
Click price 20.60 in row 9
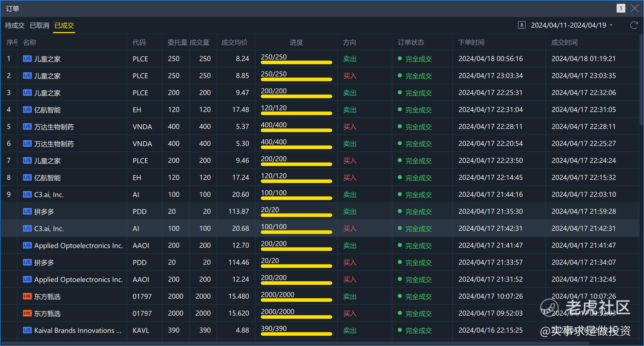(x=241, y=194)
